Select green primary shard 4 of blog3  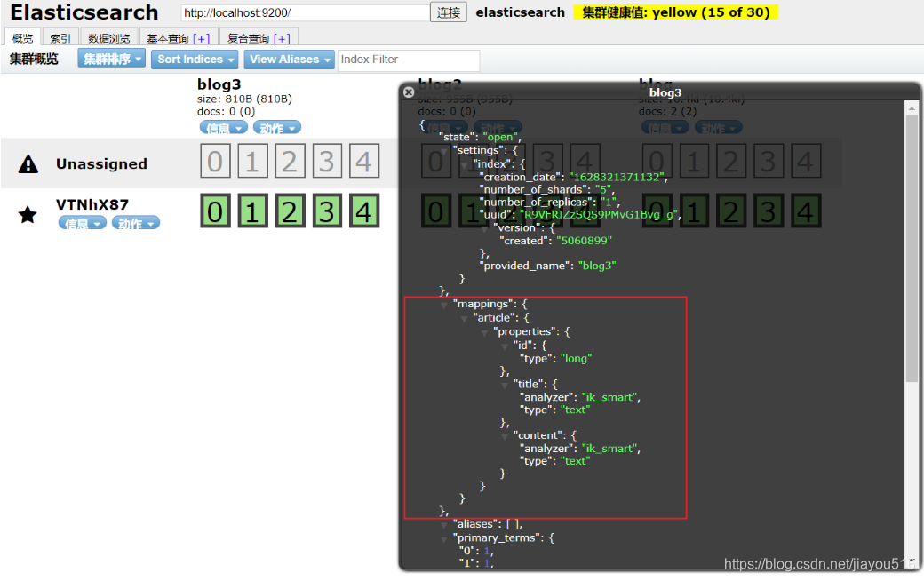click(363, 211)
